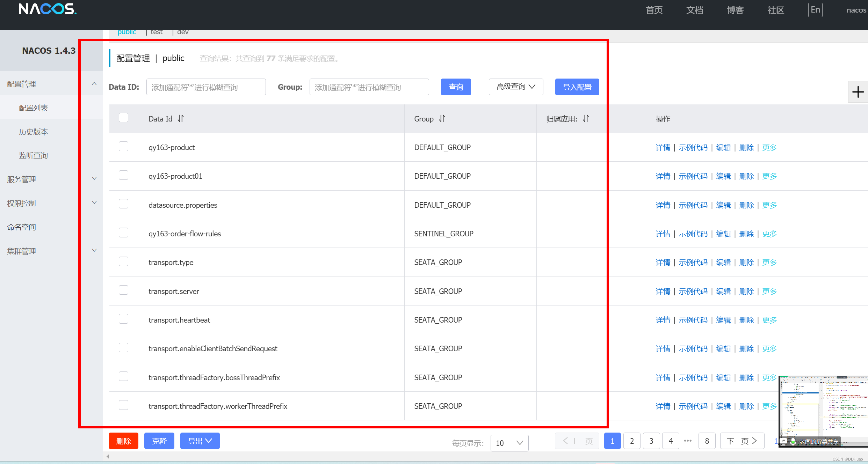Open the 每页显示 page size dropdown
The width and height of the screenshot is (868, 464).
click(x=509, y=443)
